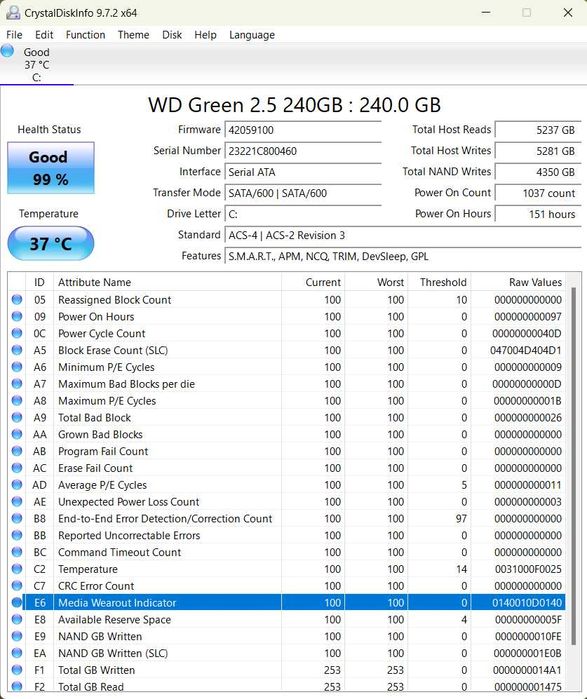The width and height of the screenshot is (587, 699).
Task: Click the status orb for Temperature attribute row
Action: pos(17,569)
